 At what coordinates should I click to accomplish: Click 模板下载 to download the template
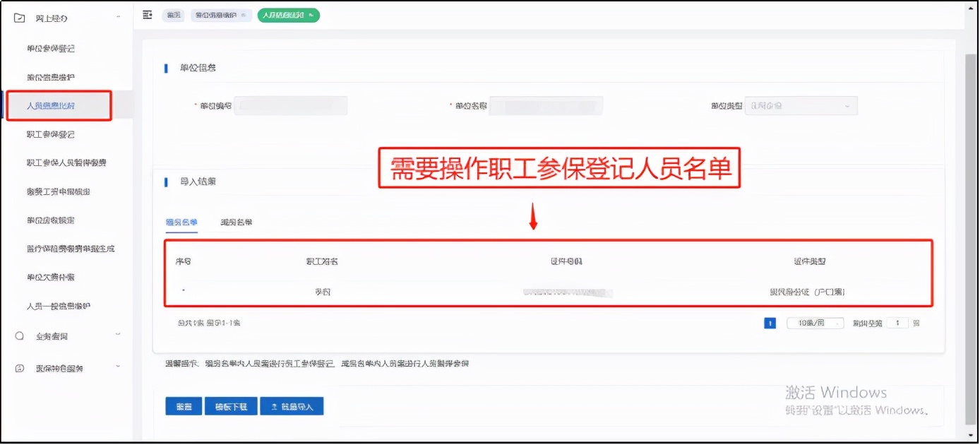(x=230, y=405)
